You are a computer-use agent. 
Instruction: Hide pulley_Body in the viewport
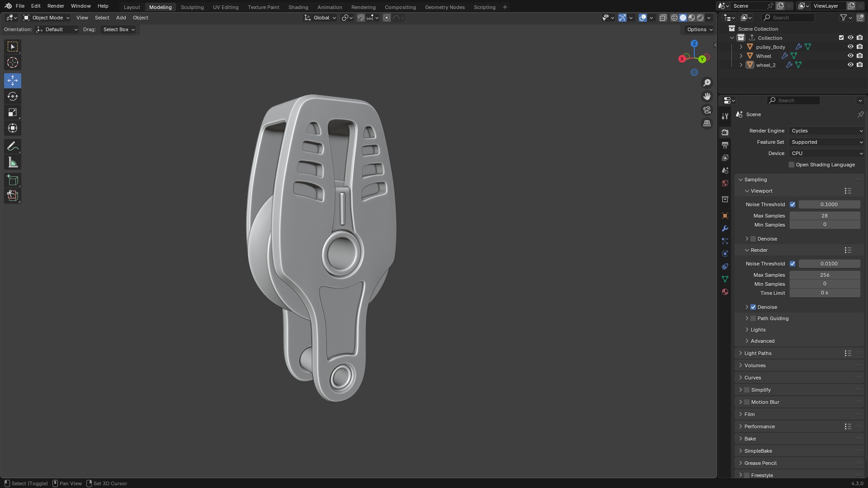coord(850,47)
